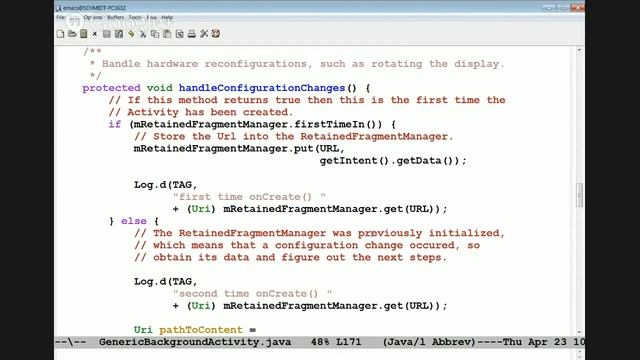The height and width of the screenshot is (360, 640).
Task: Open the Tools menu
Action: [135, 18]
